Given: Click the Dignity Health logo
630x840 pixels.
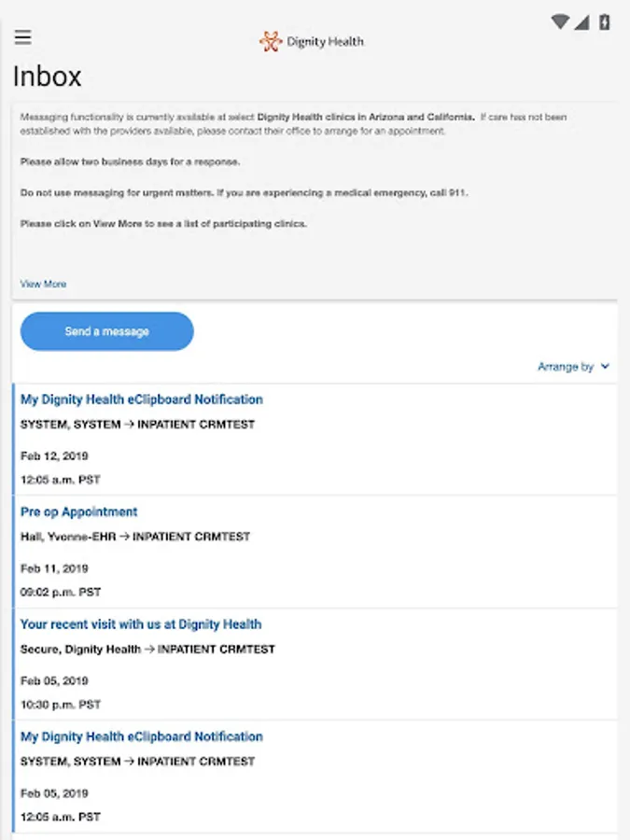Looking at the screenshot, I should [x=312, y=41].
